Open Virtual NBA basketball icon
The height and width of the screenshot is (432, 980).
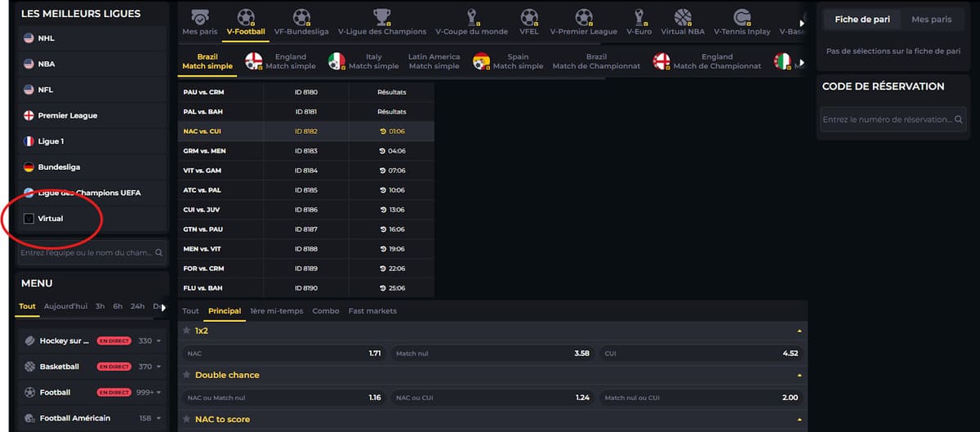click(x=683, y=17)
